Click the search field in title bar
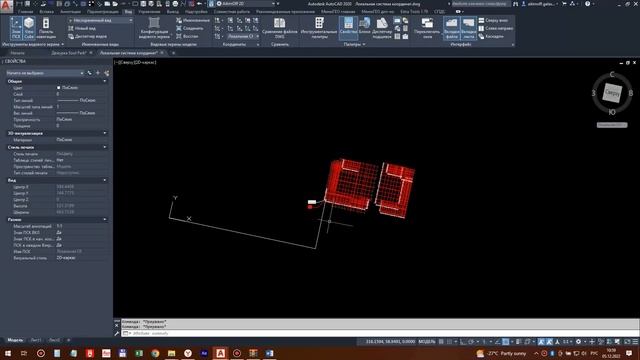640x360 pixels. (480, 4)
